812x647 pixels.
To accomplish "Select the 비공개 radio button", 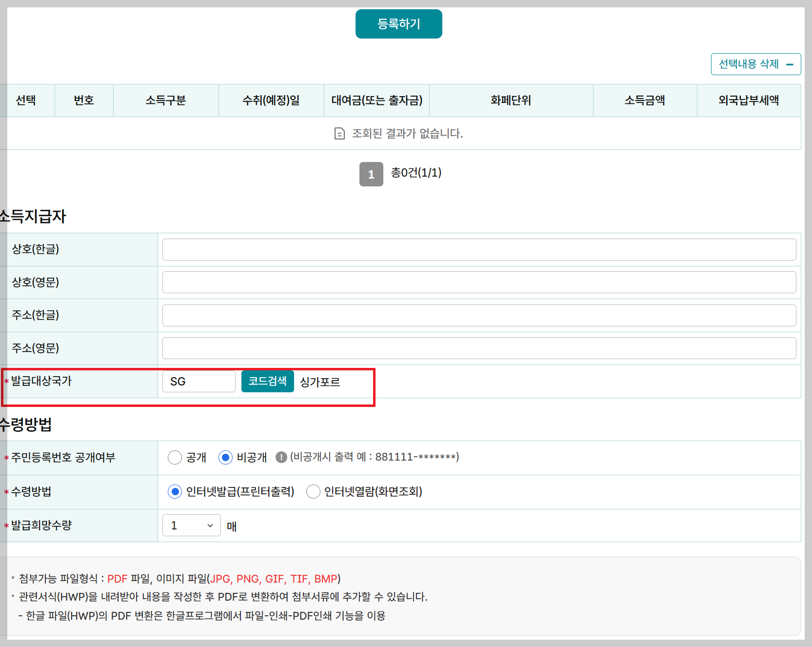I will (x=225, y=457).
